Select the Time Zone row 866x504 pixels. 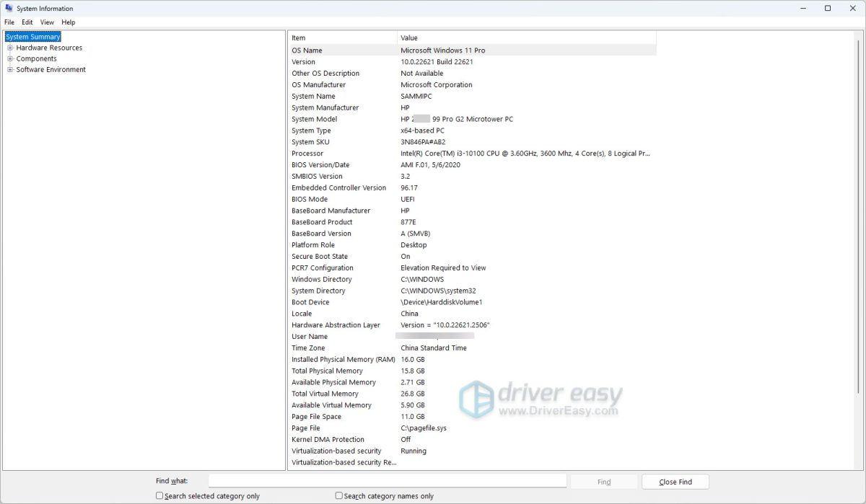coord(473,348)
